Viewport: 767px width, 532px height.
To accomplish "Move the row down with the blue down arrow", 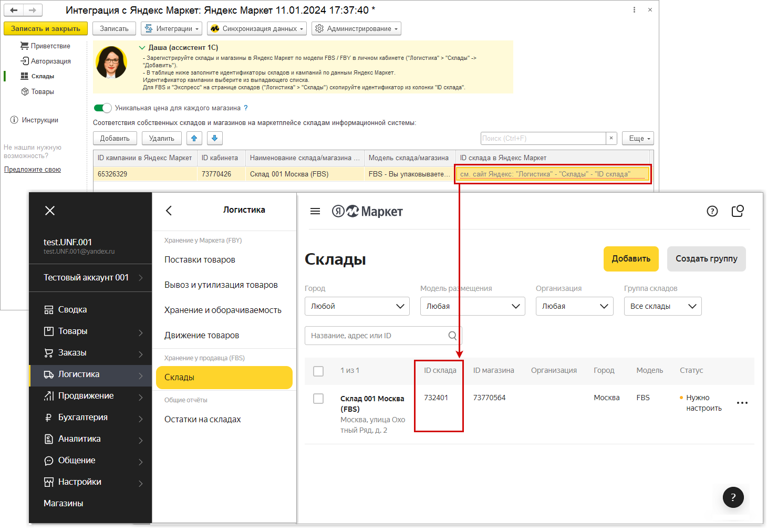I will click(x=214, y=138).
